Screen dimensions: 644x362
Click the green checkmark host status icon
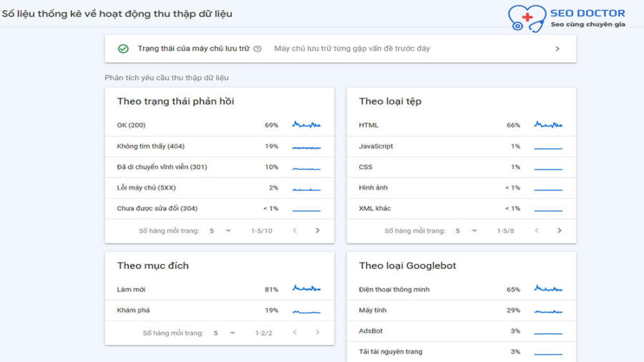pyautogui.click(x=123, y=49)
